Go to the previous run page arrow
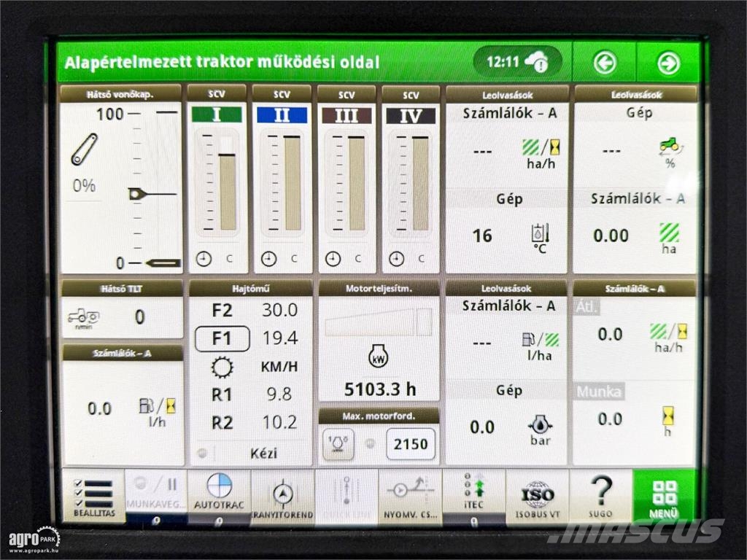747x560 pixels. point(605,63)
